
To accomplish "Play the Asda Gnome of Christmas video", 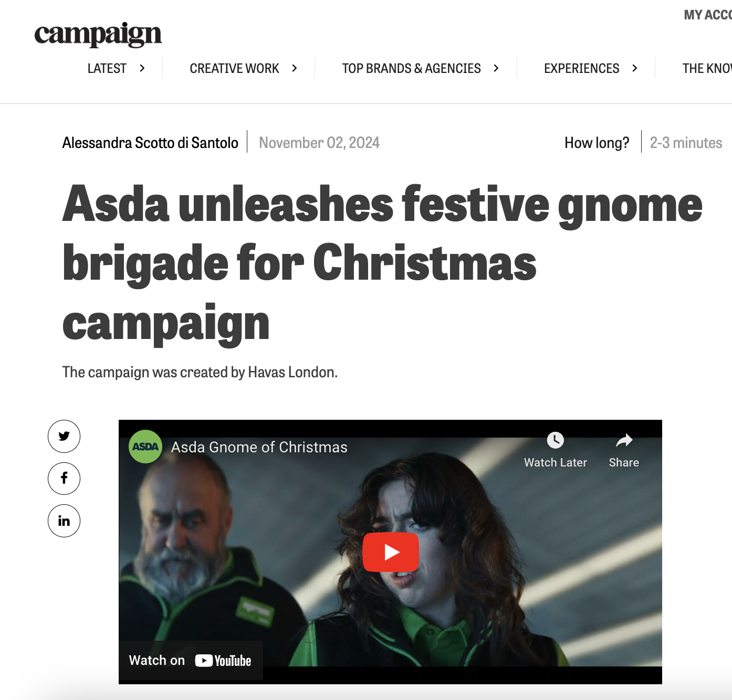I will tap(391, 552).
